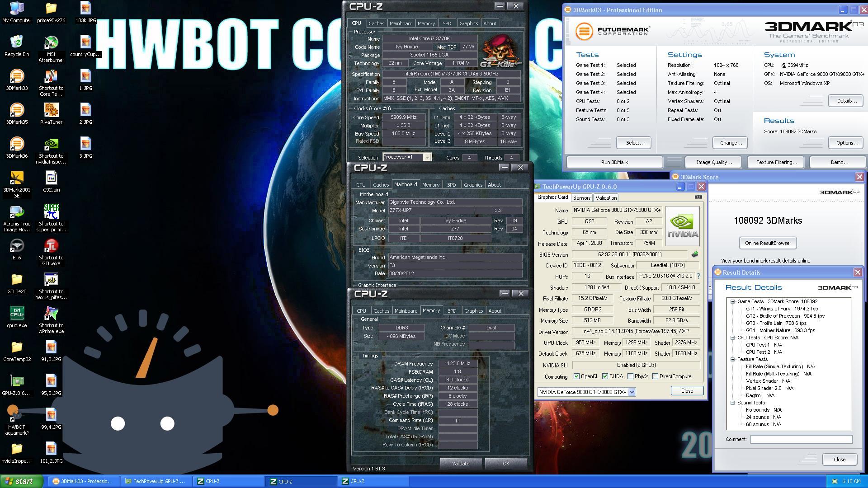Launch 3DMark06 desktop shortcut
The height and width of the screenshot is (488, 868).
point(17,148)
